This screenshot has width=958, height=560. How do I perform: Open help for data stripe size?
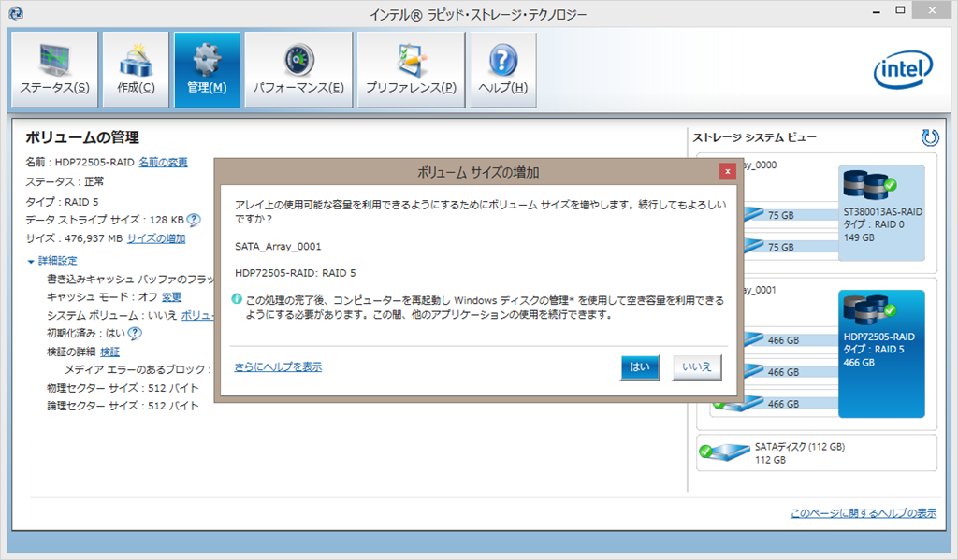tap(194, 220)
